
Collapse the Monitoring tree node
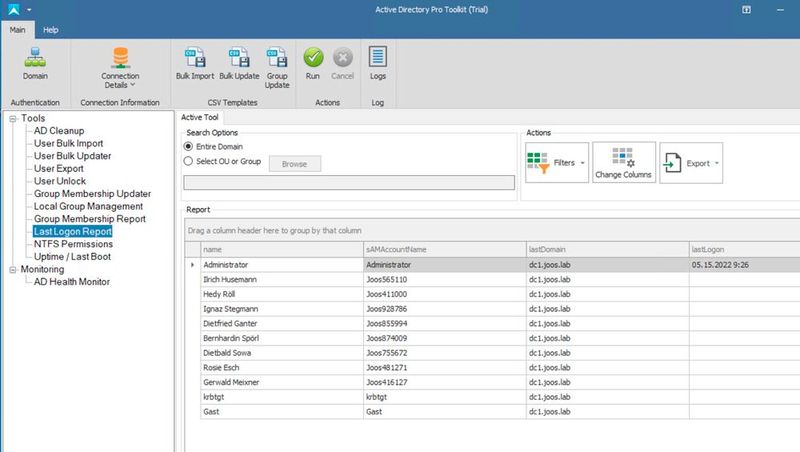[13, 270]
